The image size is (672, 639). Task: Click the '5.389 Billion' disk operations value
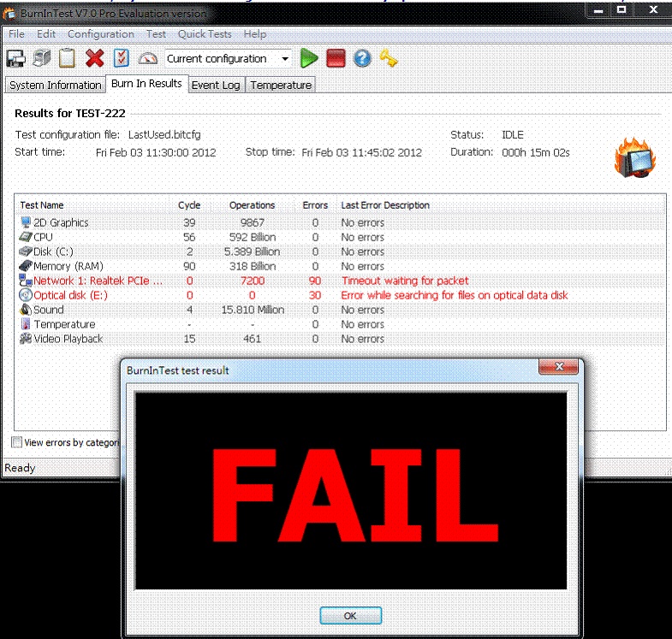click(x=252, y=251)
